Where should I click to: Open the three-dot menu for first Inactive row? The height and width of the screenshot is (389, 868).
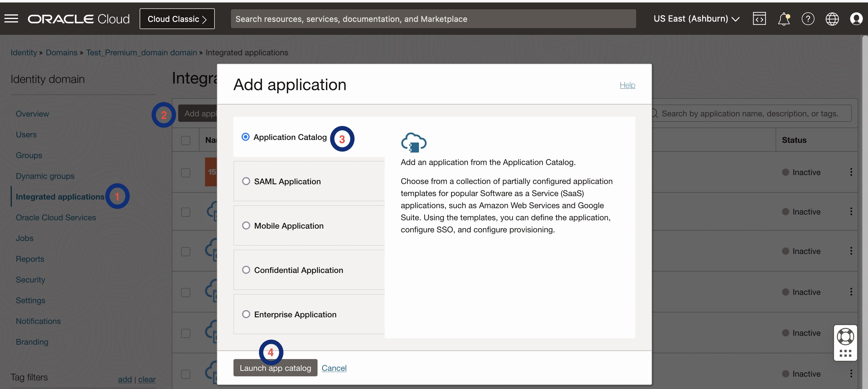click(x=851, y=172)
